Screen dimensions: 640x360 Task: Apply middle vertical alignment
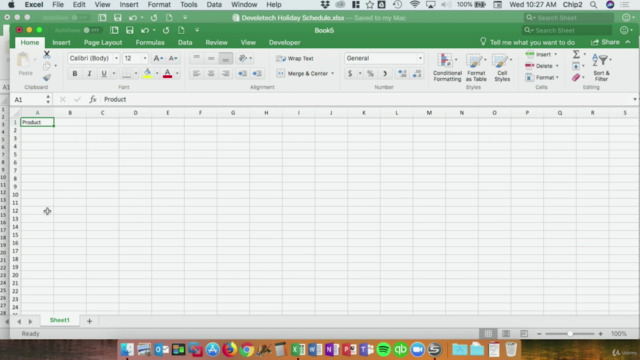tap(211, 58)
